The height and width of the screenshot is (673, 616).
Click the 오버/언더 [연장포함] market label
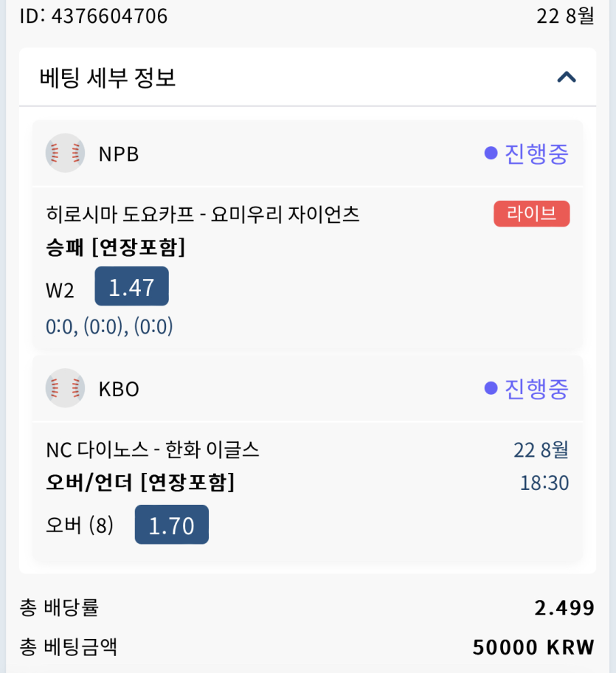tap(140, 483)
